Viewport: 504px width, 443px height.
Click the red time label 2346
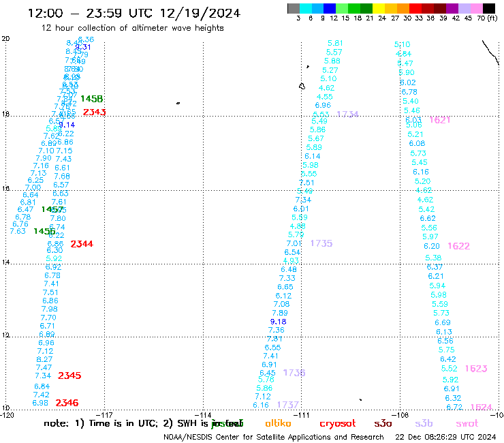[x=67, y=403]
